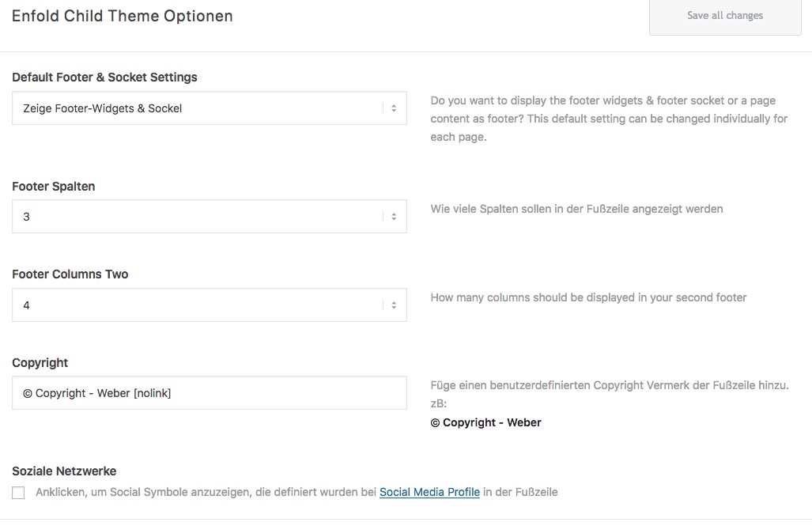Click the Footer Spalten label
The image size is (812, 526).
(x=53, y=187)
